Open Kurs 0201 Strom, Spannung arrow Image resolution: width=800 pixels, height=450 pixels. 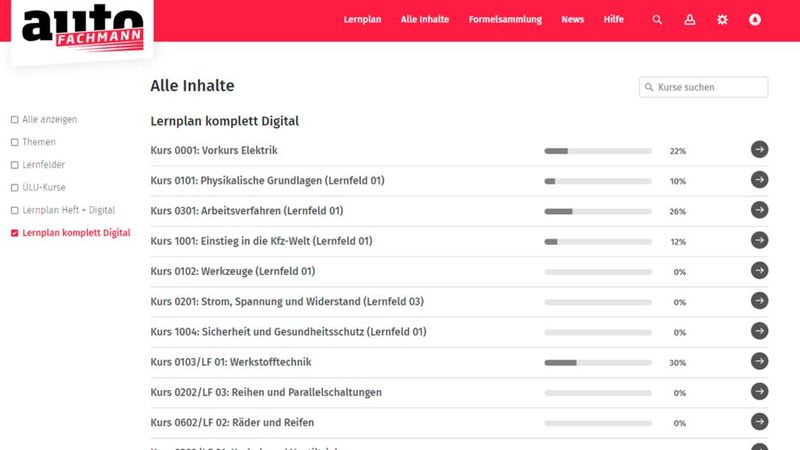[x=760, y=301]
